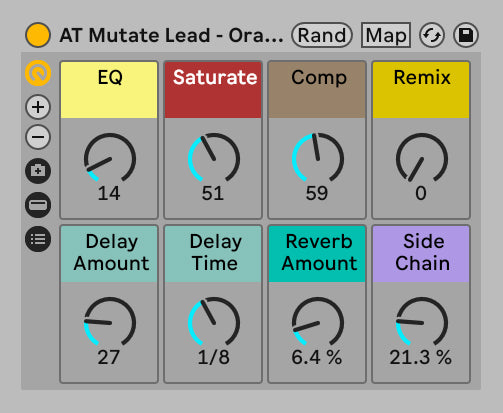Click the Reverb Amount macro knob
The width and height of the screenshot is (503, 413).
coord(318,321)
